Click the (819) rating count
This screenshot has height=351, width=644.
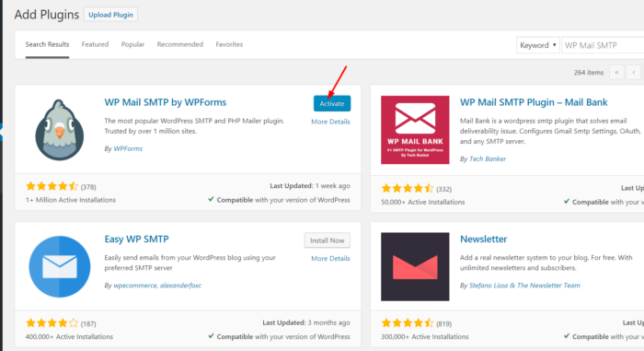(x=443, y=324)
